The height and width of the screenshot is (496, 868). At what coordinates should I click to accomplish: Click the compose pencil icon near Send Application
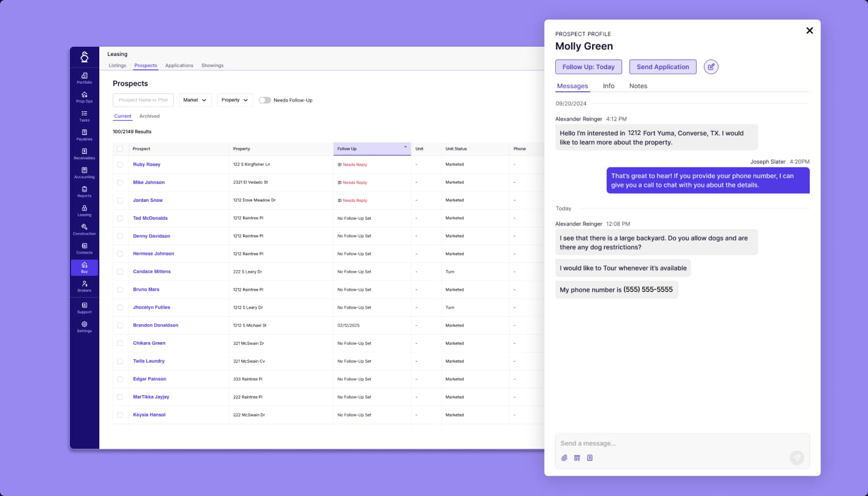[711, 67]
